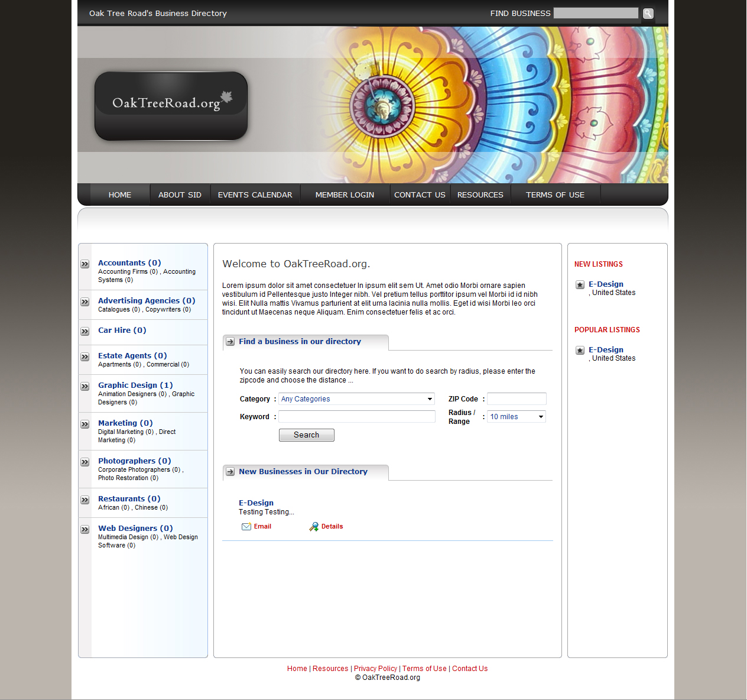Image resolution: width=747 pixels, height=700 pixels.
Task: Click the magnifier search icon beside Find Business
Action: [x=648, y=14]
